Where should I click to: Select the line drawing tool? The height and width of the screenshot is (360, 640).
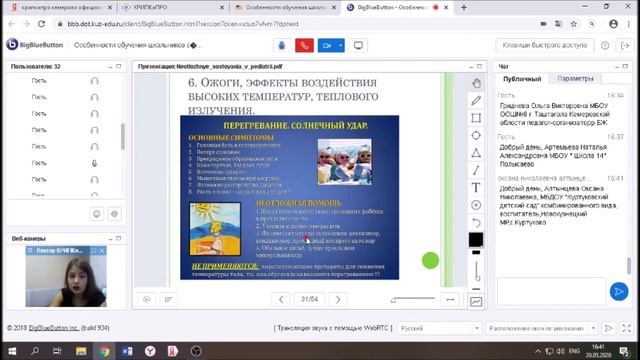pyautogui.click(x=476, y=170)
